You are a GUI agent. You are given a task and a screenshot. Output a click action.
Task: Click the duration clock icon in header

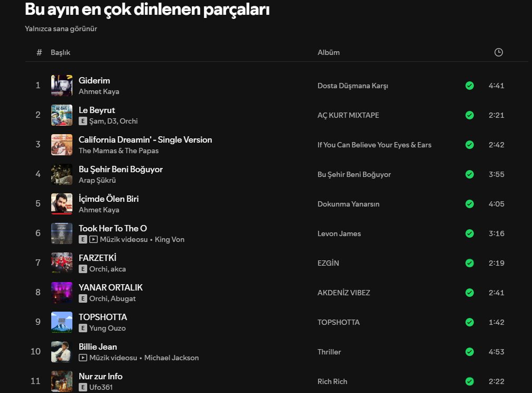point(498,52)
